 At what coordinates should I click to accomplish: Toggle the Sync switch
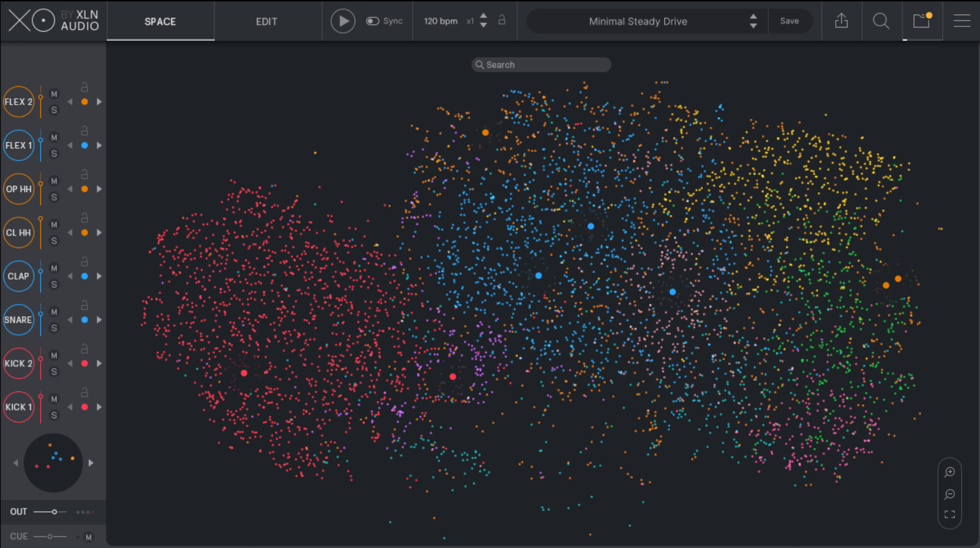tap(373, 21)
